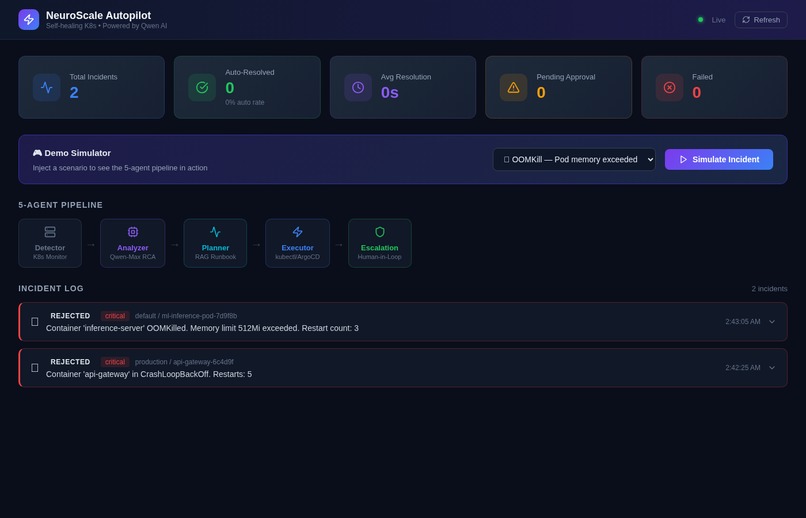Image resolution: width=806 pixels, height=518 pixels.
Task: Click the default / ml-inference-pod-7d9f8b path
Action: click(186, 316)
